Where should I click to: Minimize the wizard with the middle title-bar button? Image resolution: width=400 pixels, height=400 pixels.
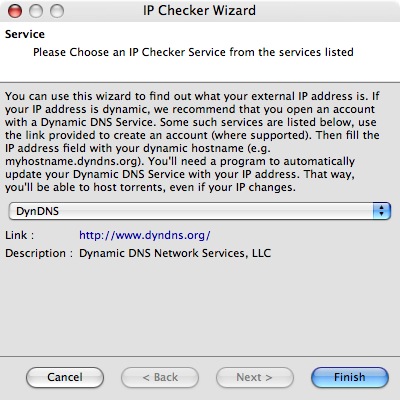[36, 11]
